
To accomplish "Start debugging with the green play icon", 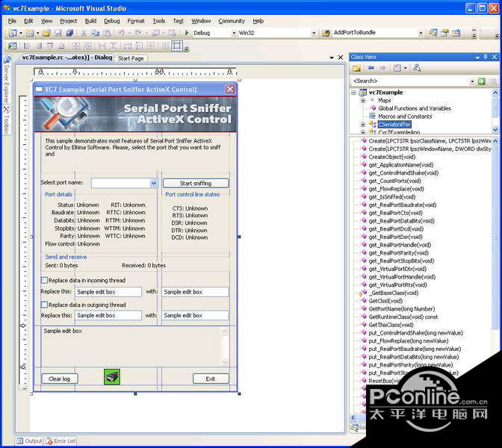I will pos(187,33).
